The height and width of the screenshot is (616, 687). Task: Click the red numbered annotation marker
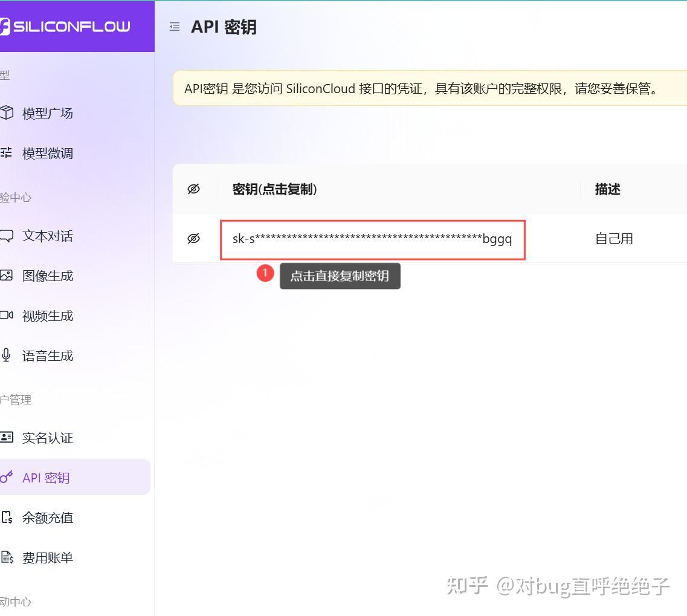(265, 274)
